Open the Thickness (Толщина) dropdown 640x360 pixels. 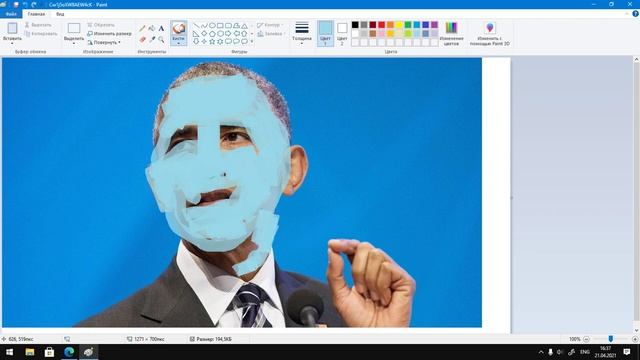[302, 33]
